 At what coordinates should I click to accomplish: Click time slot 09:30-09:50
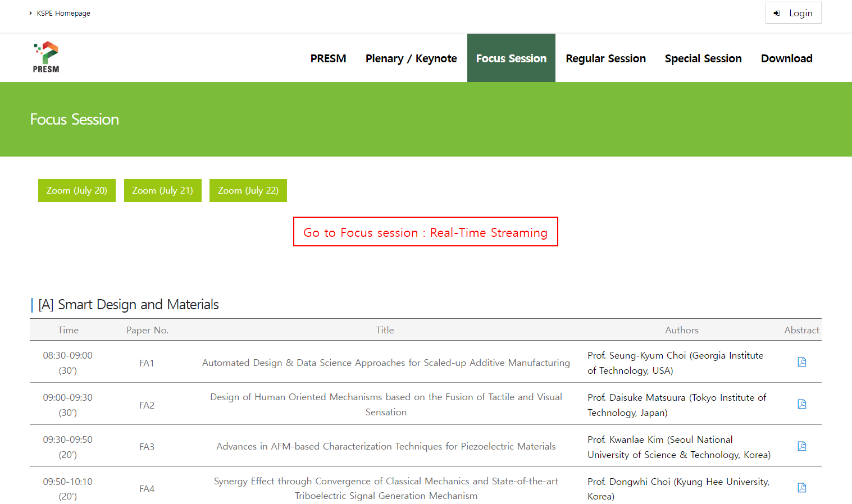tap(68, 439)
